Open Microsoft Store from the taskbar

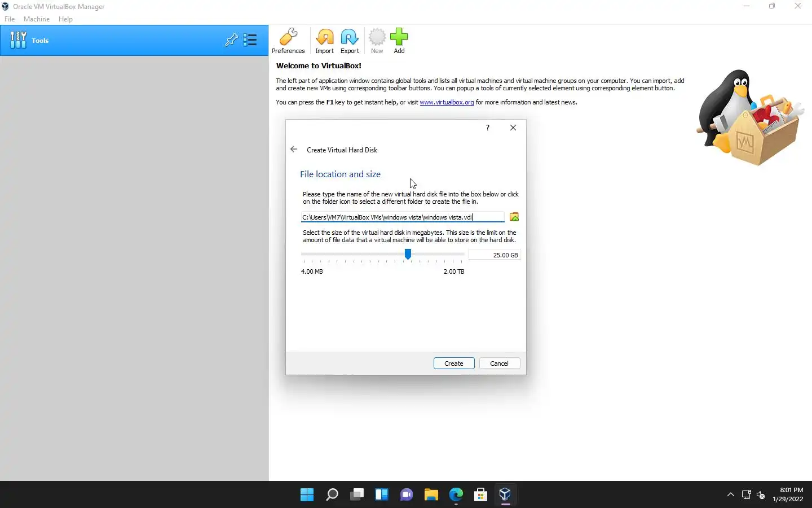(481, 495)
